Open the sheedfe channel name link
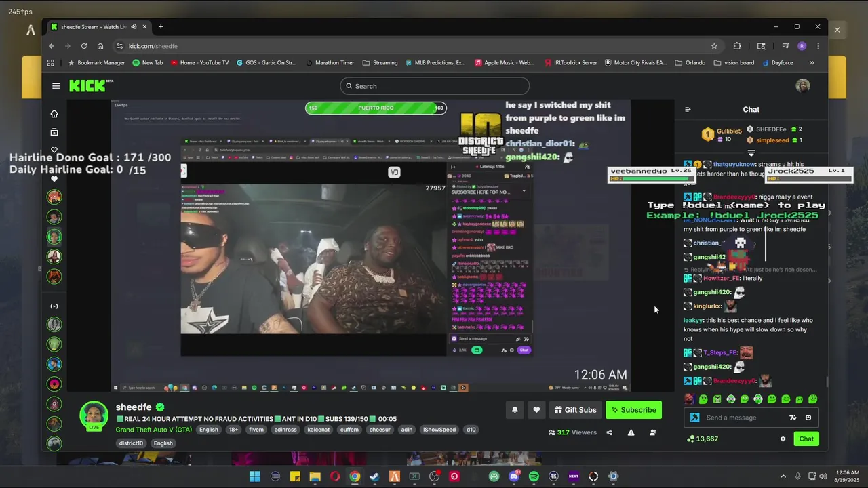Viewport: 868px width, 488px height. tap(134, 407)
